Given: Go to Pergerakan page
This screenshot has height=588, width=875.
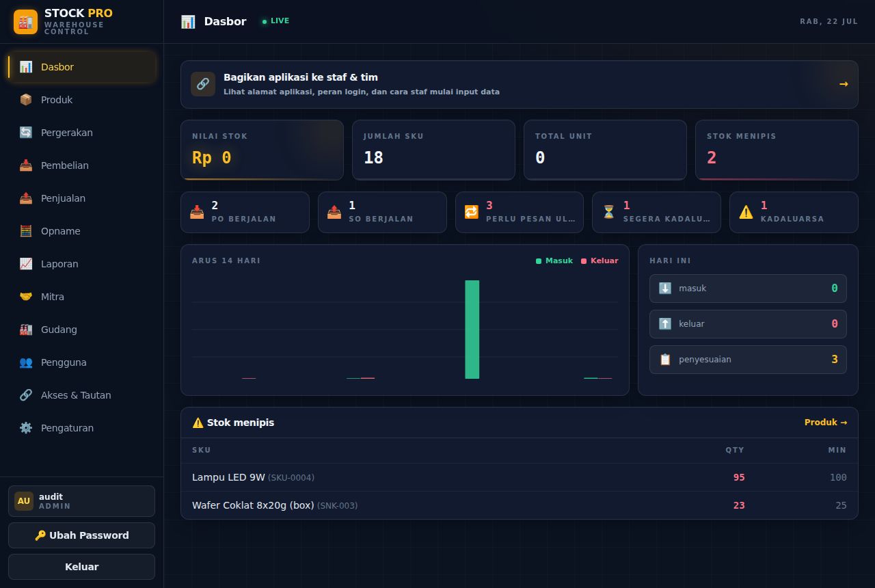Looking at the screenshot, I should 82,133.
